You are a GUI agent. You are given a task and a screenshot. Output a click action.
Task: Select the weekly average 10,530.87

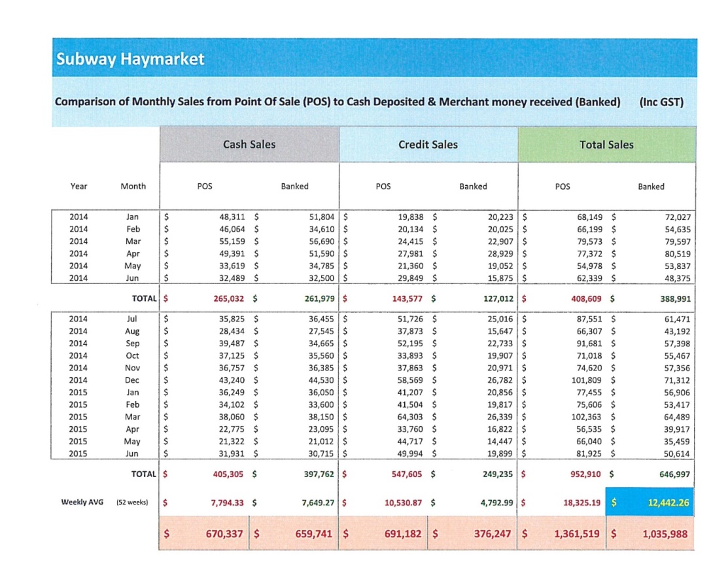(x=404, y=503)
